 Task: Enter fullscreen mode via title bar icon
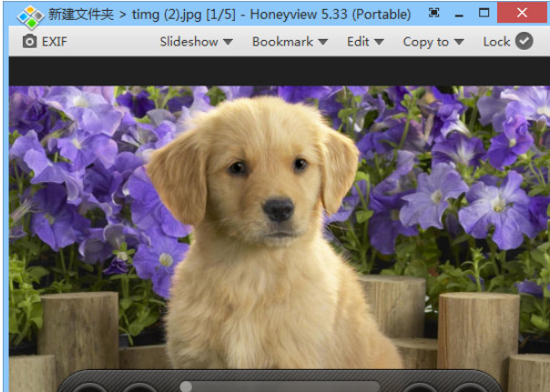433,13
